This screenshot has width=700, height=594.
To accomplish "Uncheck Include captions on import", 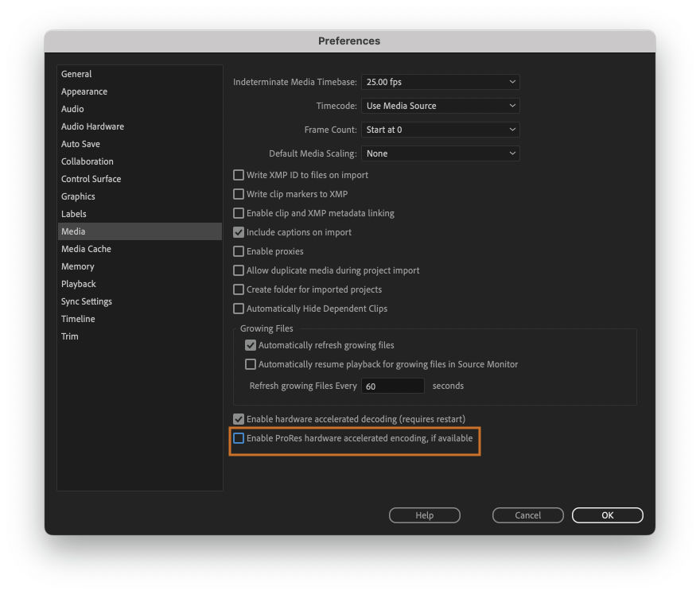I will pos(239,232).
